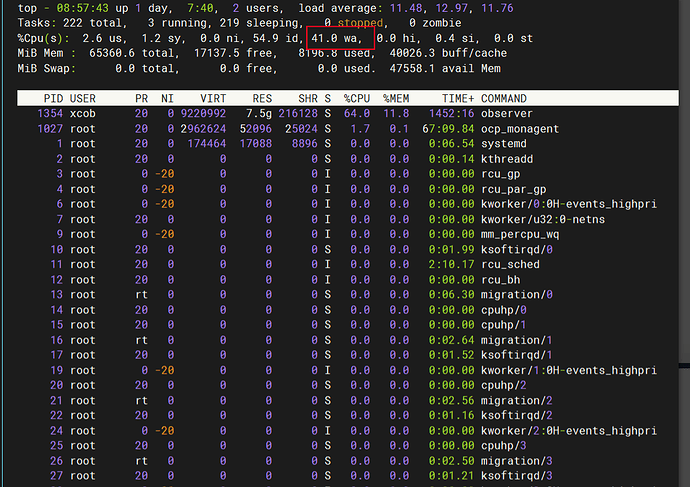This screenshot has height=487, width=690.
Task: Click the %CPU column header
Action: pyautogui.click(x=357, y=98)
